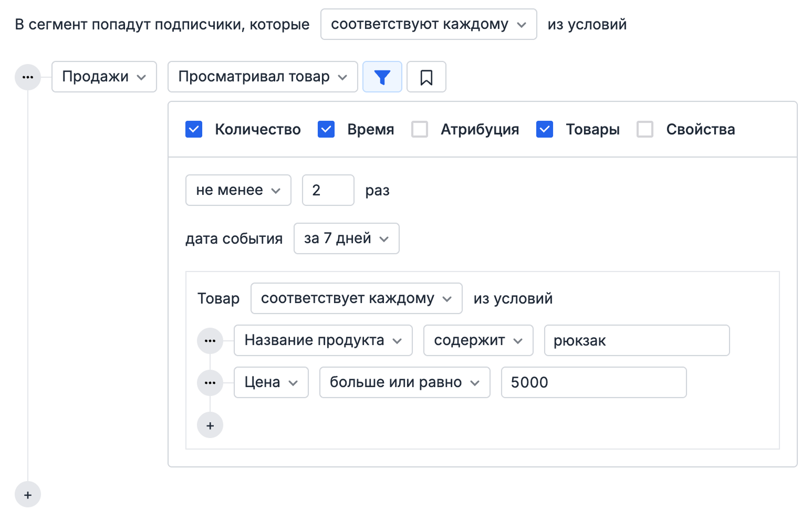Viewport: 812px width, 521px height.
Task: Uncheck the Товары checkbox
Action: (544, 129)
